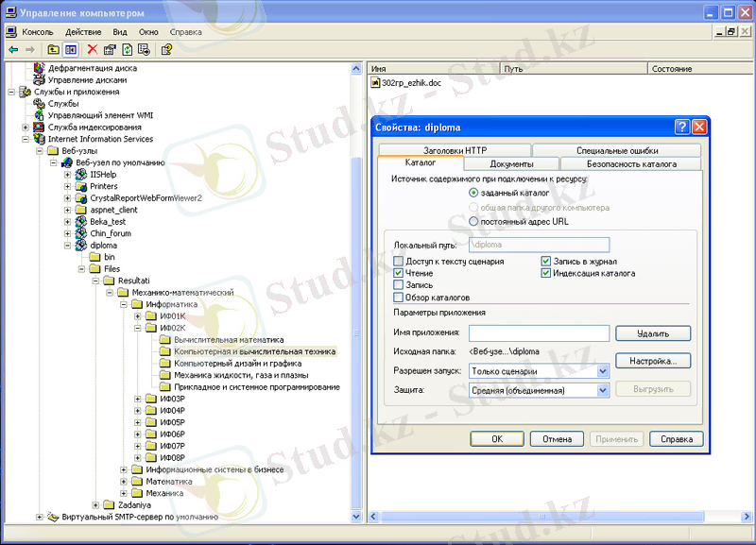Click the Up one level folder icon

pyautogui.click(x=53, y=49)
